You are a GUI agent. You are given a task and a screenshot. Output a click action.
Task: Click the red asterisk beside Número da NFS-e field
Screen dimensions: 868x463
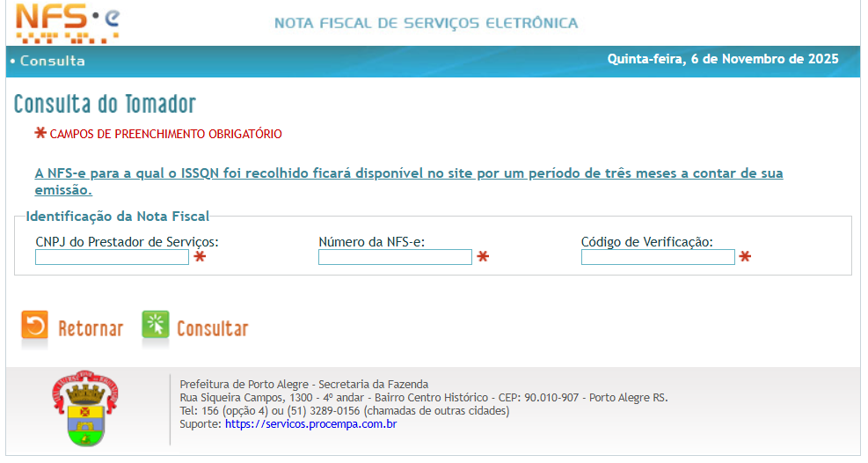coord(483,257)
